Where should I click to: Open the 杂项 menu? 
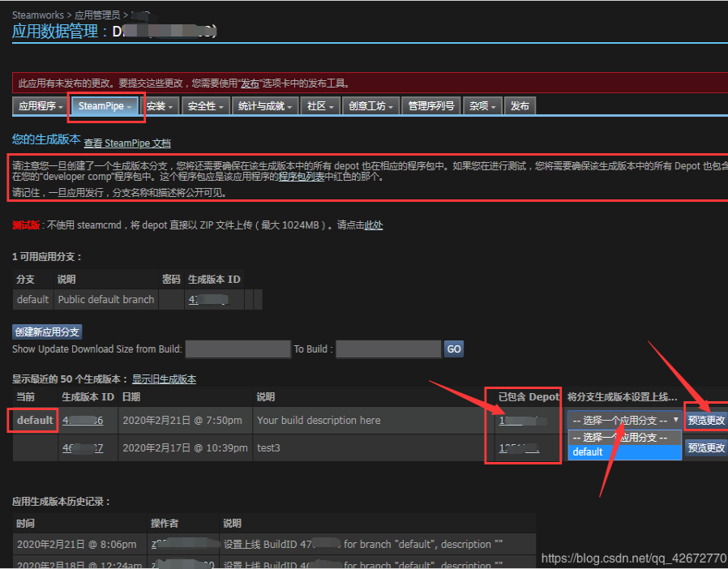click(482, 106)
